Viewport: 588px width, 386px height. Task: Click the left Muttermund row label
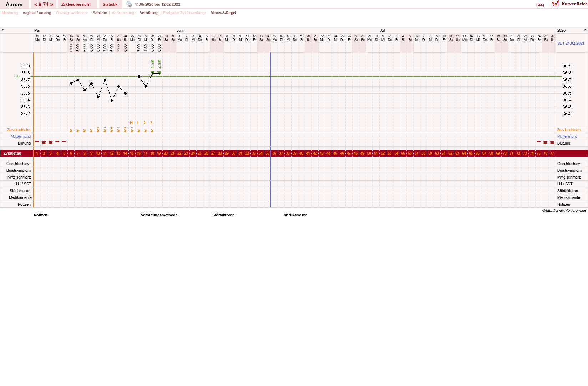pos(21,137)
